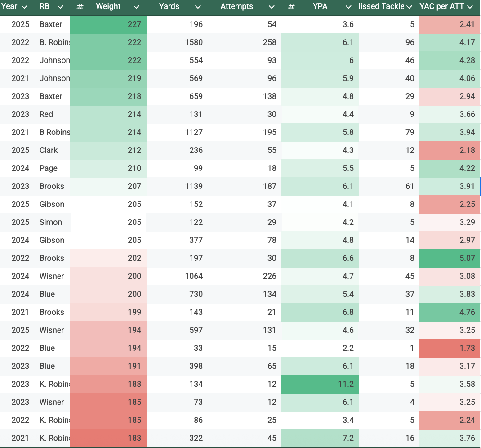Open the Year column dropdown arrow
The width and height of the screenshot is (481, 448).
25,7
